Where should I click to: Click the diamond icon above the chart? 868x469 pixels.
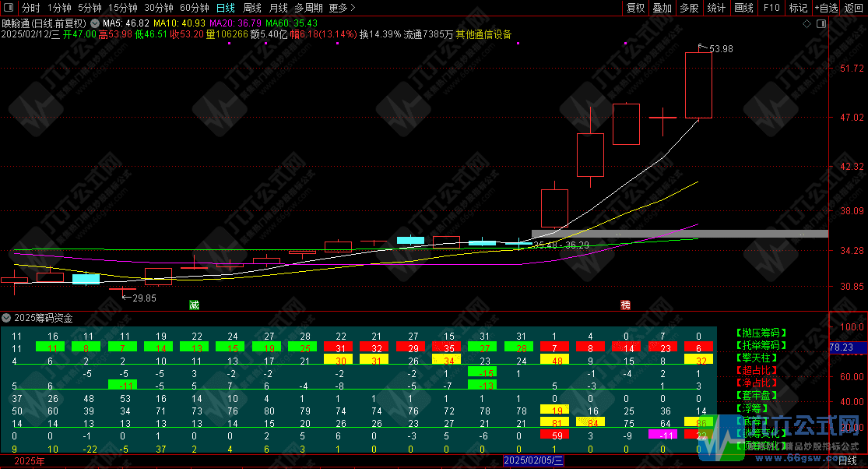(805, 23)
